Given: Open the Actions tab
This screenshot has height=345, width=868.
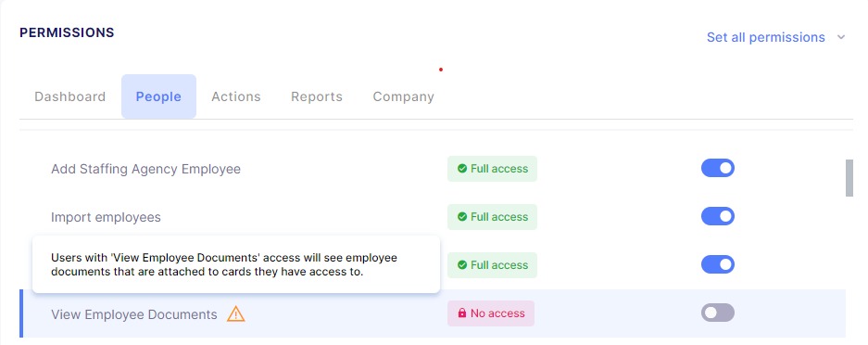Looking at the screenshot, I should tap(236, 96).
